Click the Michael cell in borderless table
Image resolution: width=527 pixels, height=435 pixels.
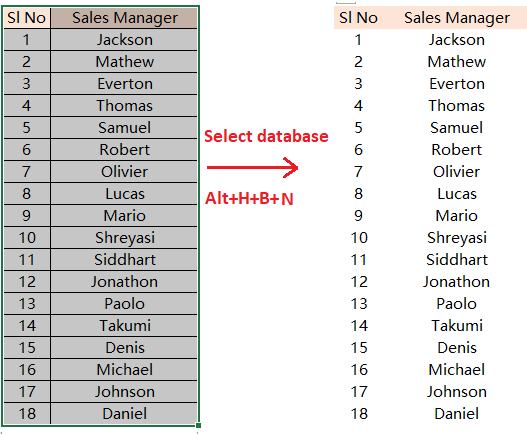pyautogui.click(x=456, y=370)
